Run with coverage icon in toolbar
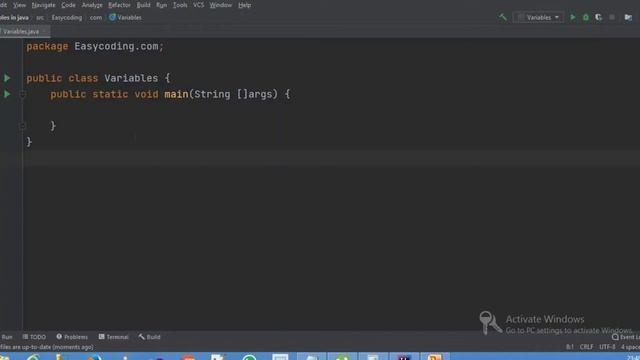640x360 pixels. (598, 17)
